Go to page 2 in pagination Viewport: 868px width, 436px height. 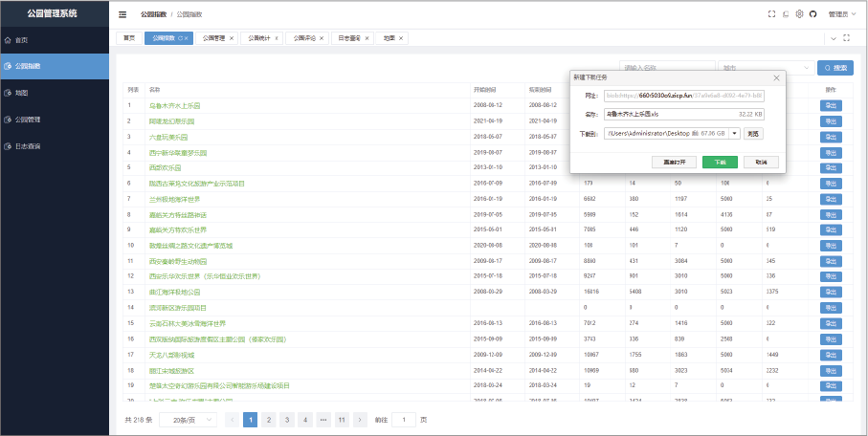[269, 420]
